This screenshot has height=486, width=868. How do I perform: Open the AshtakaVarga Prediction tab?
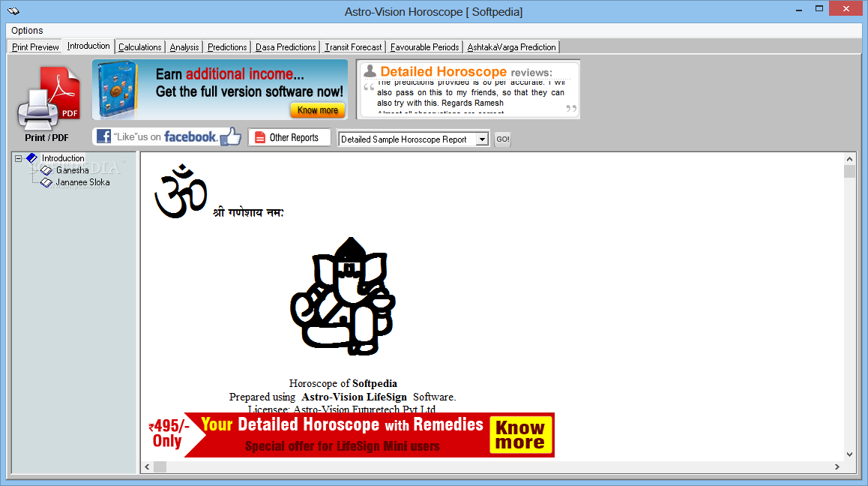[x=511, y=47]
